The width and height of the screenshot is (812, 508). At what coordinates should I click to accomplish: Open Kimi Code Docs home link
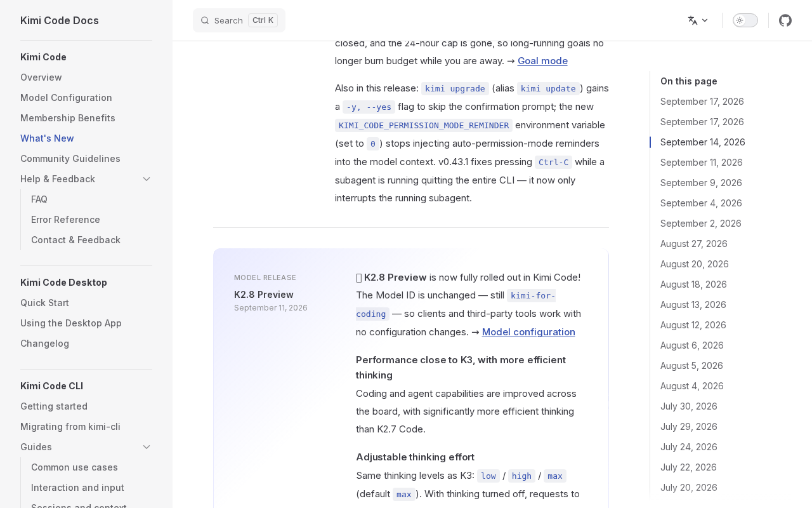(60, 20)
